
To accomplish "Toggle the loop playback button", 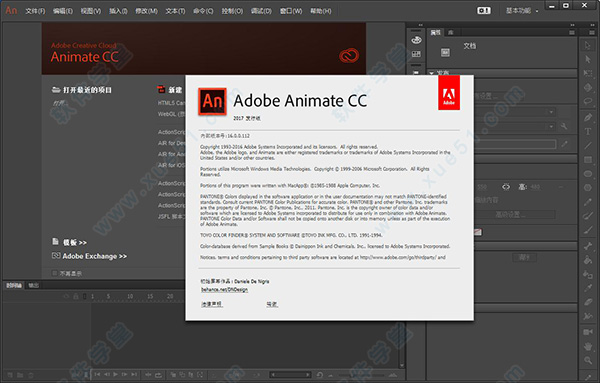I will pos(158,375).
